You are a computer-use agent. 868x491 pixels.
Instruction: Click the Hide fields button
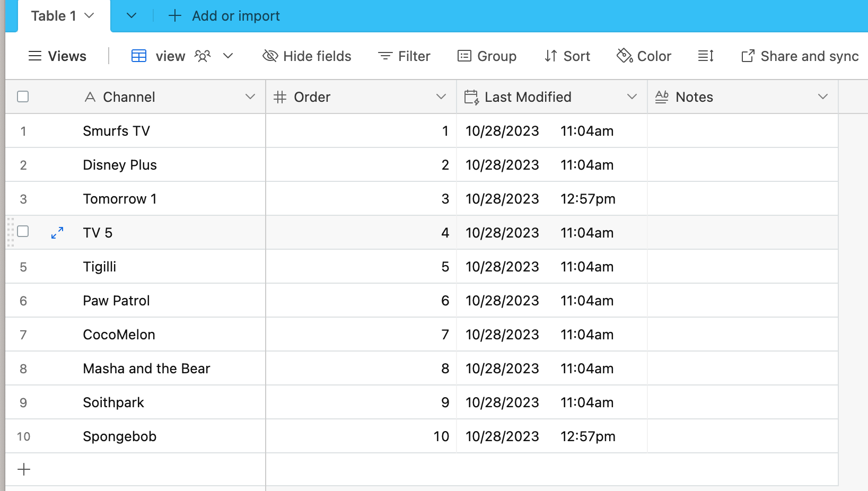[x=307, y=56]
